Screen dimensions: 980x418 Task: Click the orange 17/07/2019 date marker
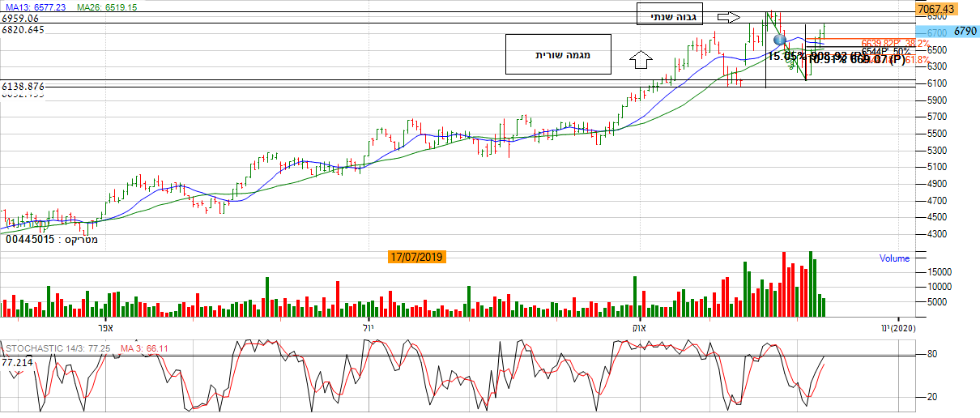416,258
